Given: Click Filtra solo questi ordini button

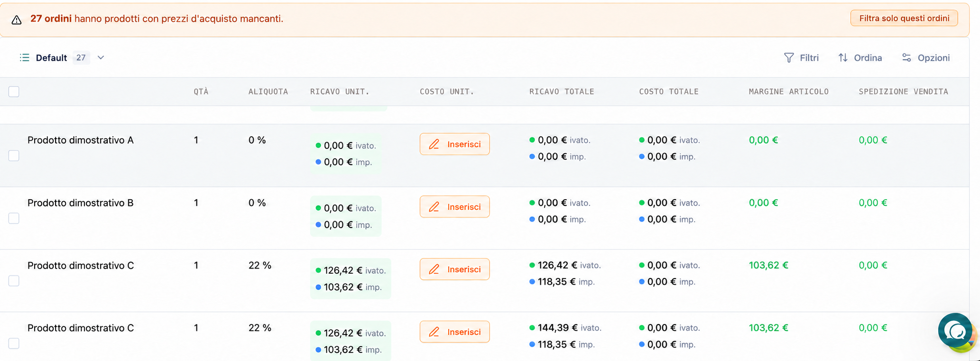Looking at the screenshot, I should (x=904, y=18).
